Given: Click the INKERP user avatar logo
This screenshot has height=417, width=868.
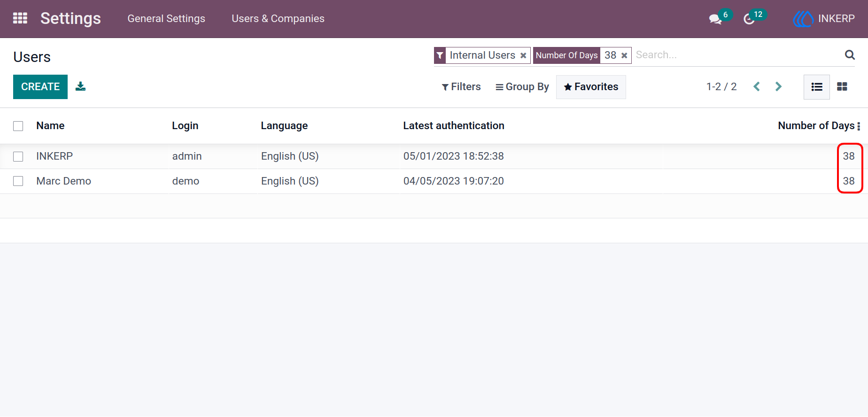Looking at the screenshot, I should [x=803, y=19].
